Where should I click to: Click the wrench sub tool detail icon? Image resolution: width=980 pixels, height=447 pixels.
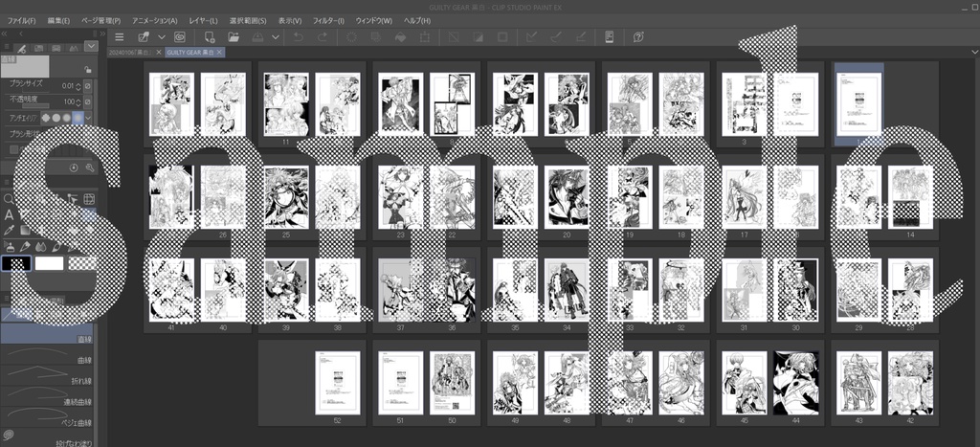pos(89,168)
